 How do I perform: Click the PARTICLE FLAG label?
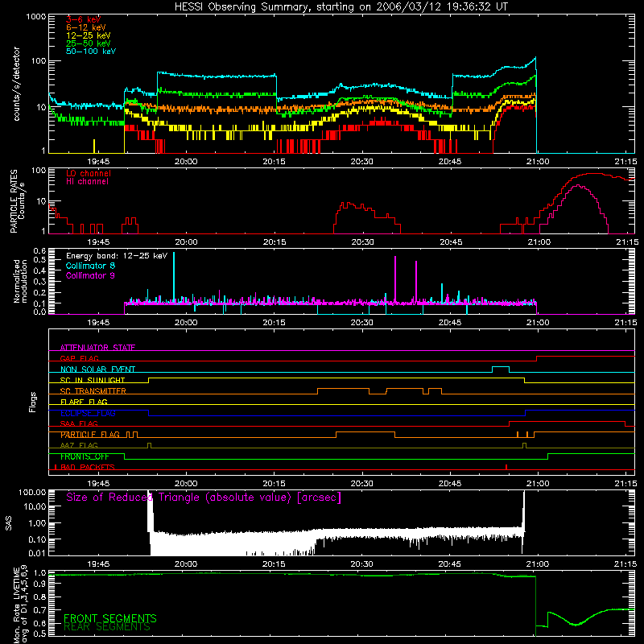pyautogui.click(x=90, y=435)
